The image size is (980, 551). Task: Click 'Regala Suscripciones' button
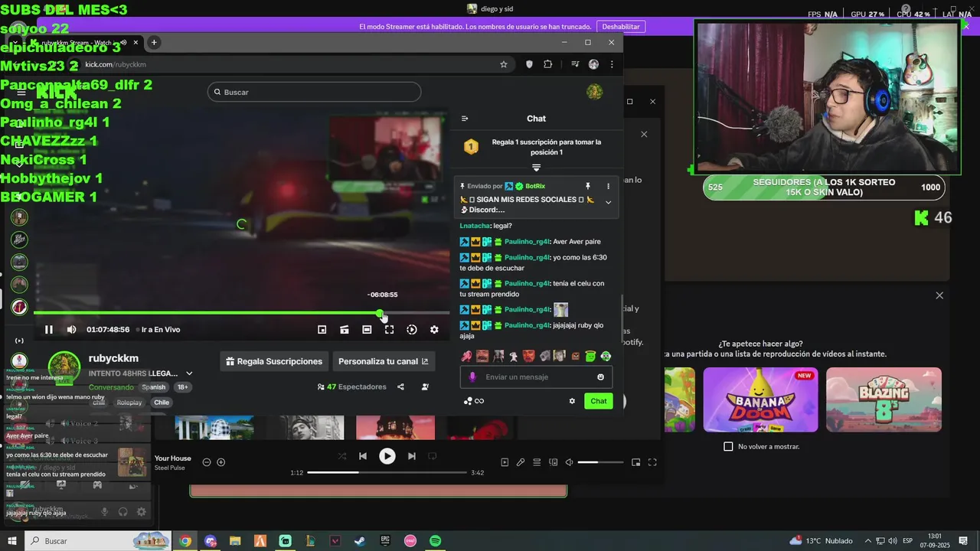point(274,361)
